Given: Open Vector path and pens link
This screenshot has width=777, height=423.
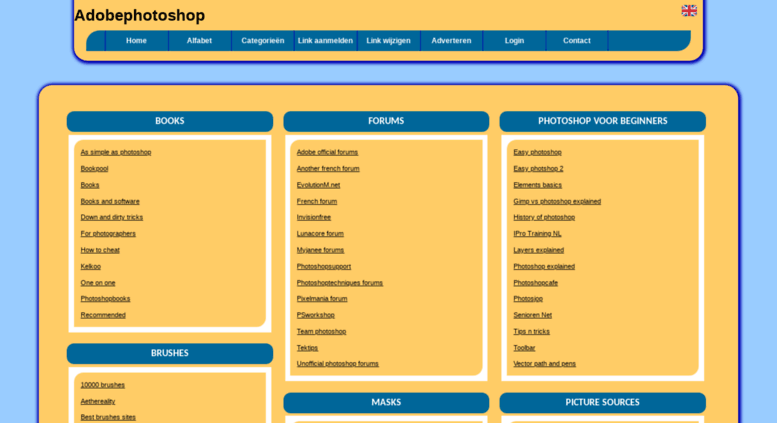Looking at the screenshot, I should tap(545, 364).
